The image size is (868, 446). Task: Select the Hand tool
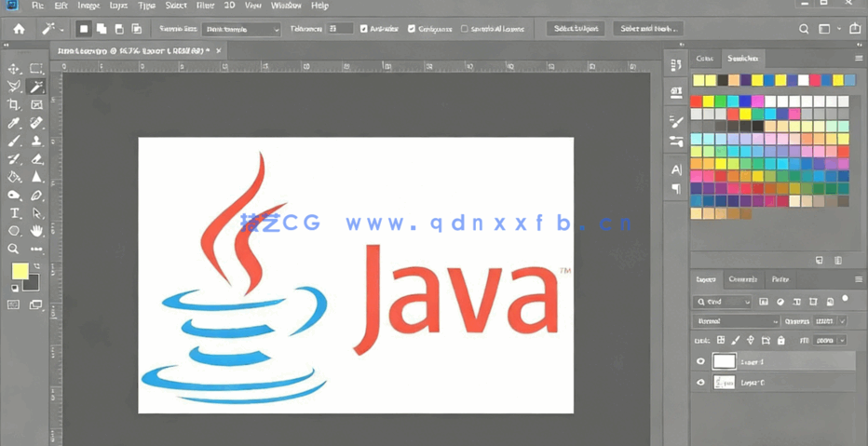[x=37, y=231]
